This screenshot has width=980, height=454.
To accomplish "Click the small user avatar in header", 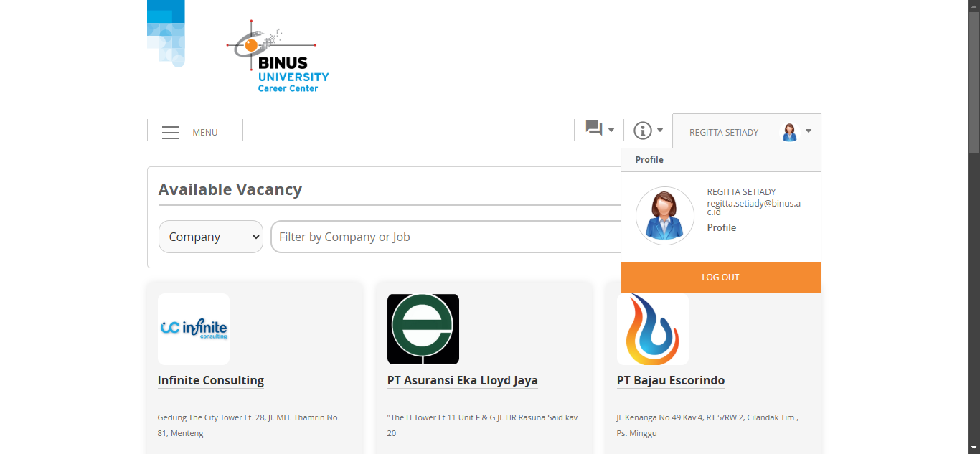I will (x=789, y=132).
